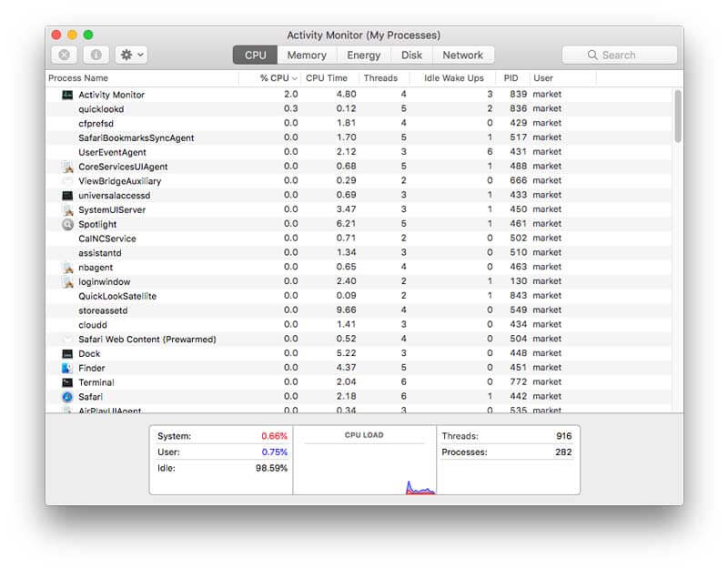Switch to the Memory tab
728x569 pixels.
click(307, 56)
